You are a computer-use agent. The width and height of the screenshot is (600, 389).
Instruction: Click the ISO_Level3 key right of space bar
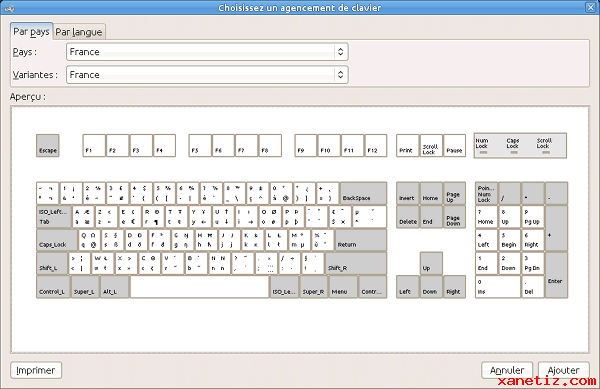284,287
